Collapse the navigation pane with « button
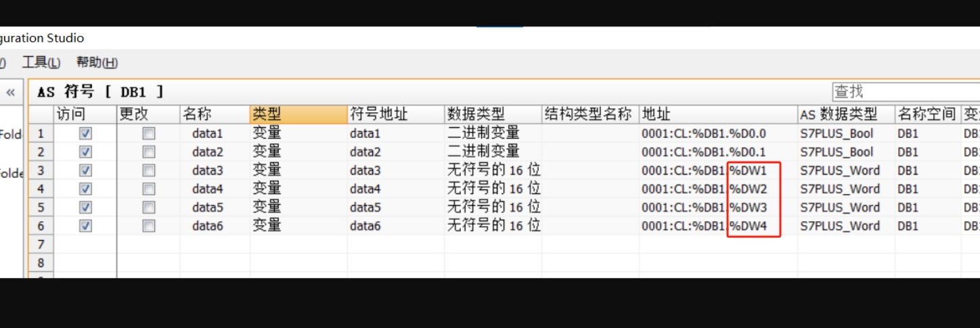This screenshot has width=980, height=328. coord(11,92)
